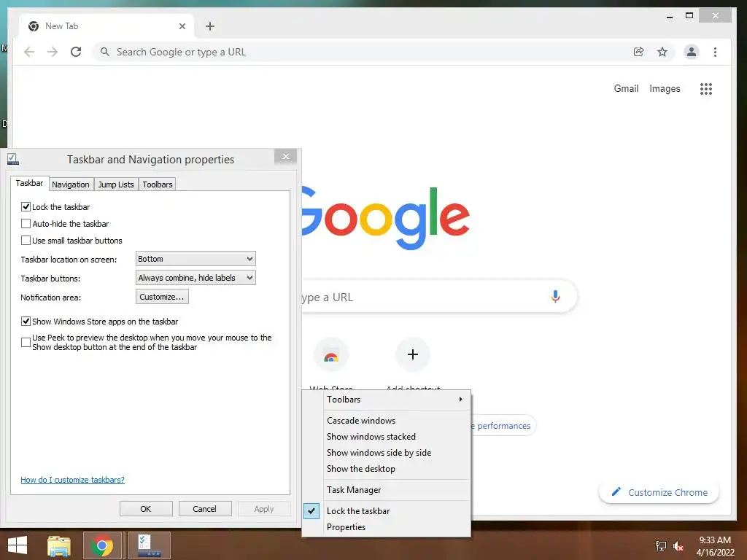Expand the Toolbars submenu
This screenshot has width=747, height=560.
click(387, 400)
